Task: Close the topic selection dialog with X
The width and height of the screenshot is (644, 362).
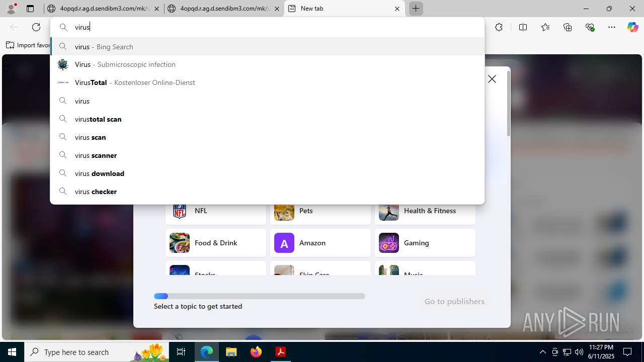Action: pos(492,79)
